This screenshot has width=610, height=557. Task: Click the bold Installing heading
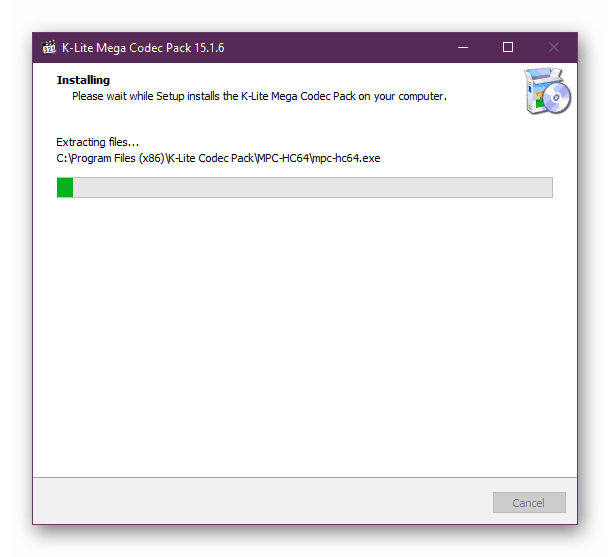(x=83, y=80)
